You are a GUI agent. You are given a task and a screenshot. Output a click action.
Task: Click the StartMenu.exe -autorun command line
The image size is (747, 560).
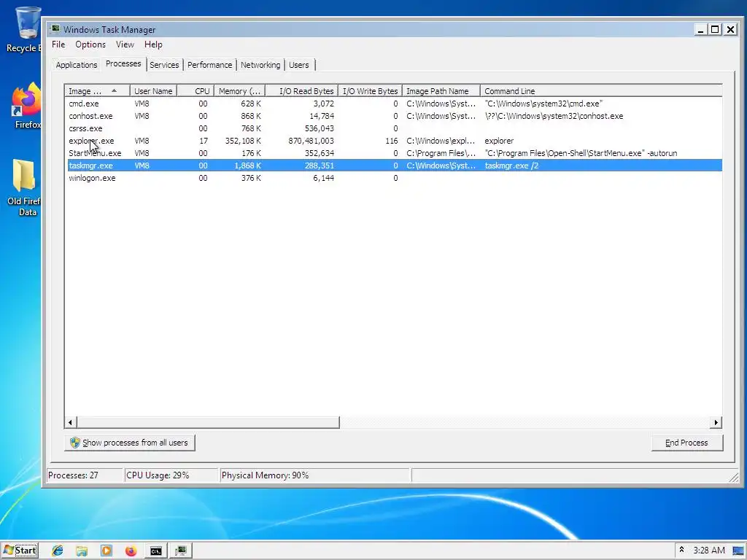581,153
